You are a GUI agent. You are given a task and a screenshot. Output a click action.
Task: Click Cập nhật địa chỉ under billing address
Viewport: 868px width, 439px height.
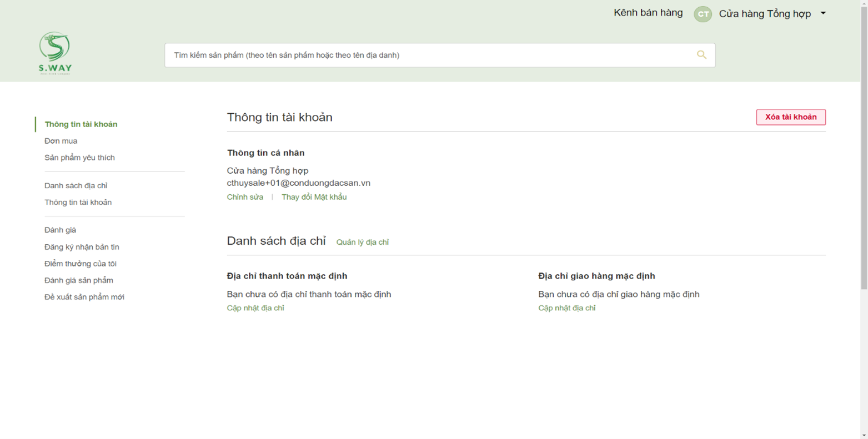pos(255,308)
